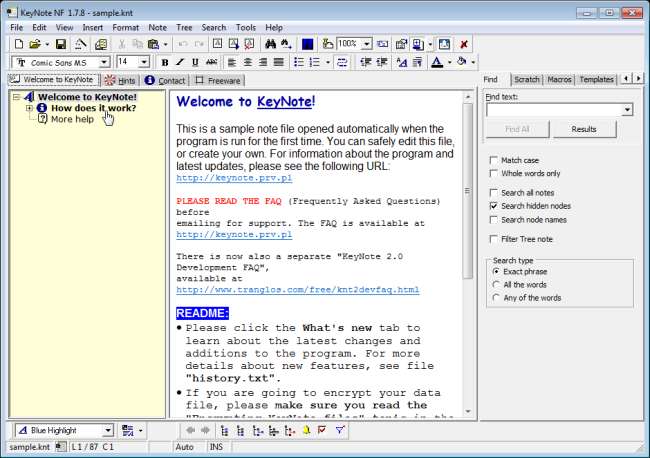650x458 pixels.
Task: Enable the Match case checkbox
Action: 495,160
